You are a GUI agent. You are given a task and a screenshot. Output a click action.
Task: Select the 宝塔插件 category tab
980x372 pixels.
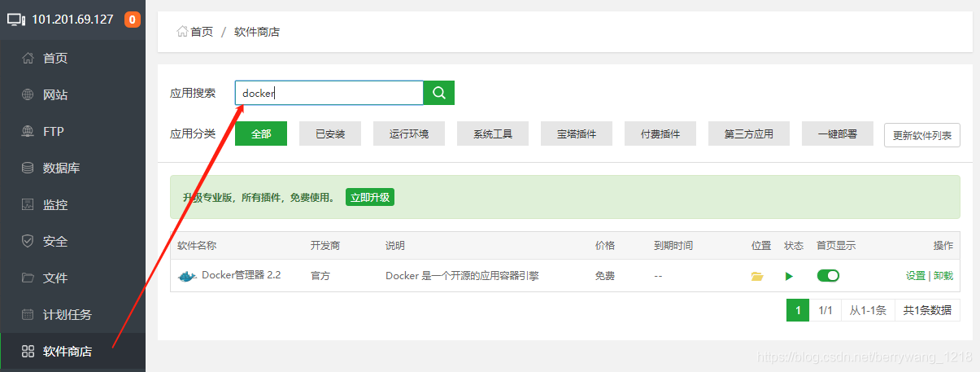(577, 133)
